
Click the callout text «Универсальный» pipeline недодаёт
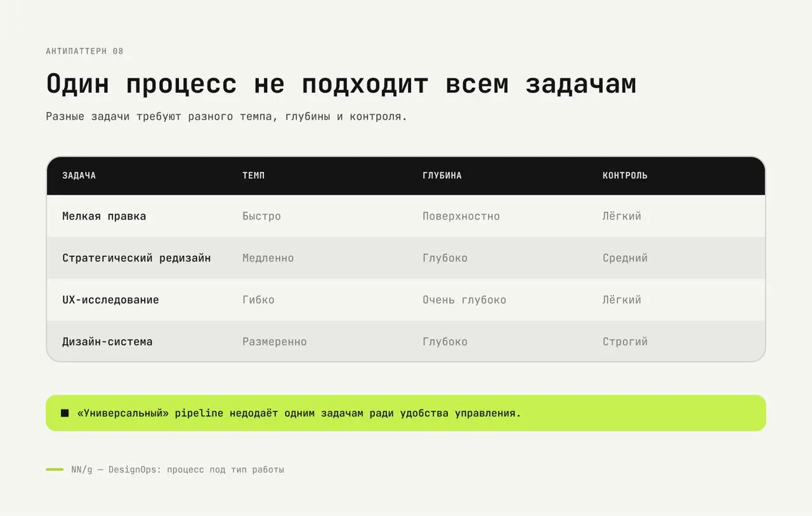tap(178, 413)
